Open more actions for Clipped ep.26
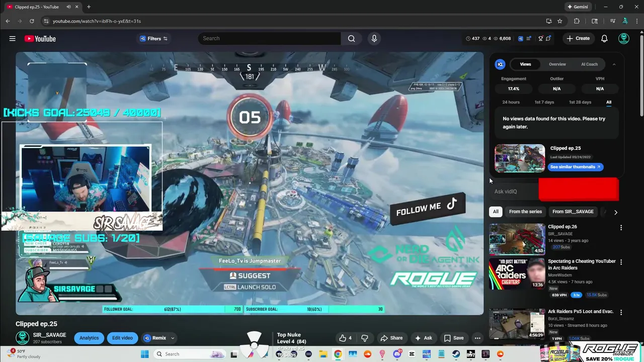Image resolution: width=644 pixels, height=362 pixels. click(x=621, y=228)
